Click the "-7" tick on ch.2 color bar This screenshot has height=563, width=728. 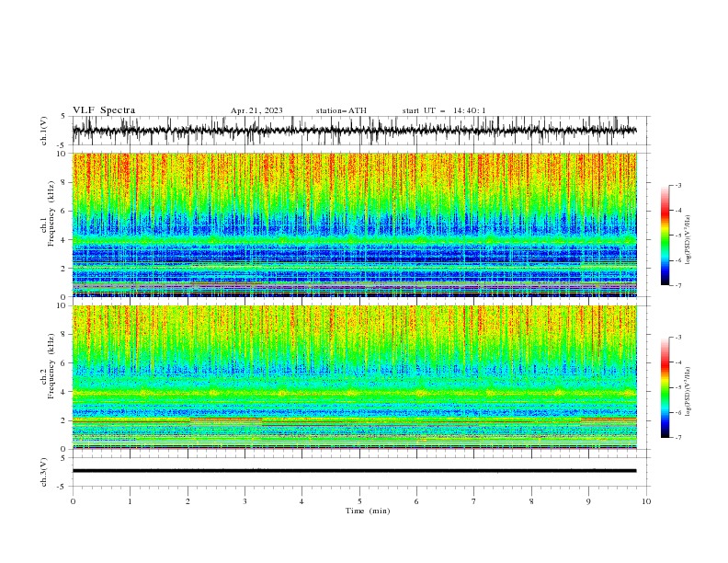click(677, 437)
